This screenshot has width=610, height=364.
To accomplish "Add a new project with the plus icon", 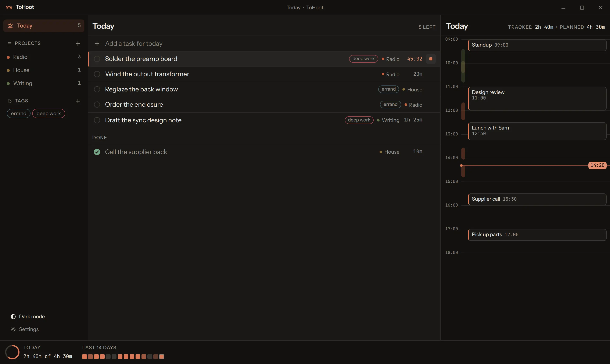I will pos(78,43).
